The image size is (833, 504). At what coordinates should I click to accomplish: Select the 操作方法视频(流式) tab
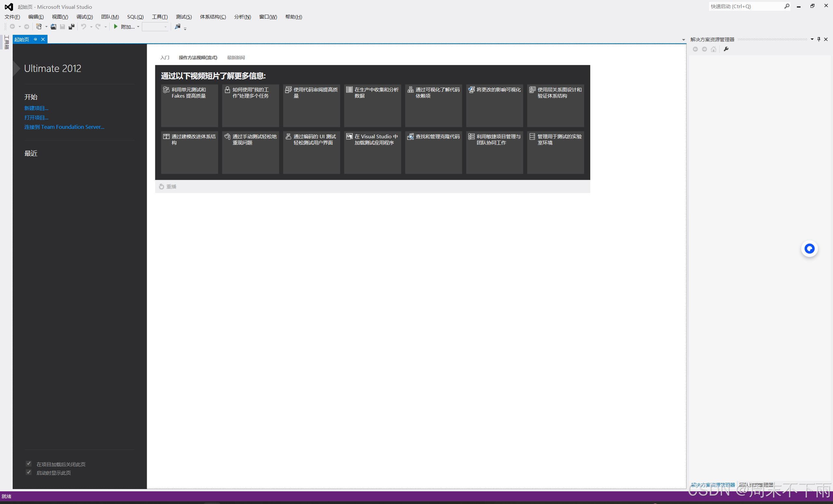click(x=198, y=58)
